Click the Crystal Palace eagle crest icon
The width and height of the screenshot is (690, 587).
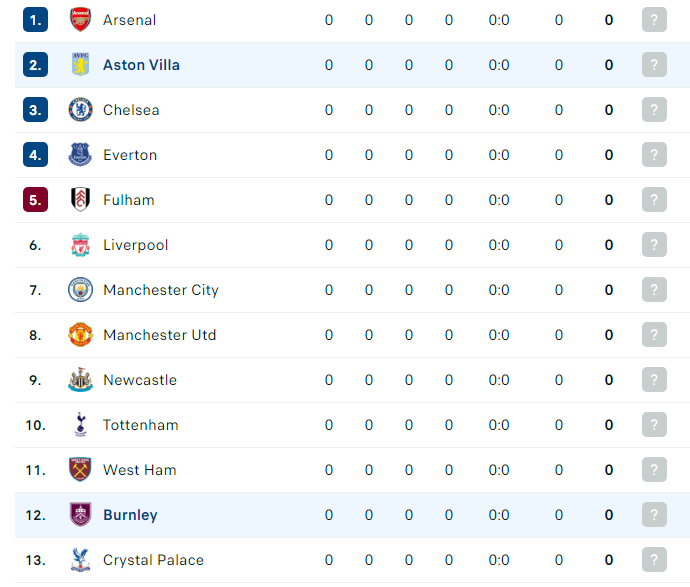81,560
